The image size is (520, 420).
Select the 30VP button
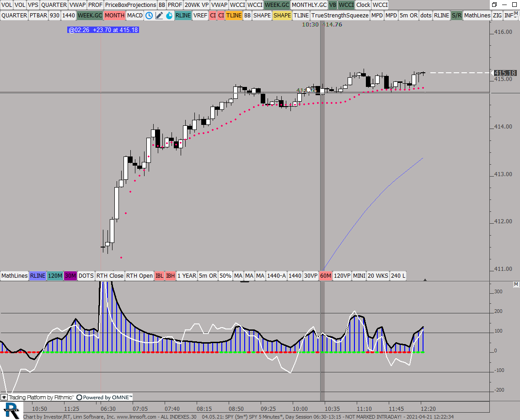pyautogui.click(x=311, y=276)
